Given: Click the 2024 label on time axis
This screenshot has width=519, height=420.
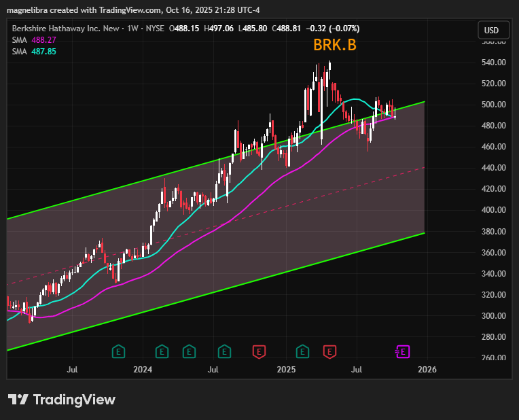Looking at the screenshot, I should (143, 369).
